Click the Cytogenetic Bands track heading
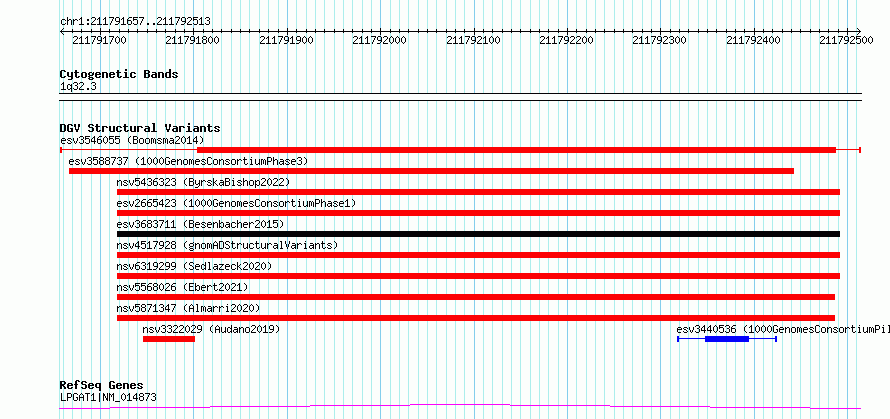890x419 pixels. click(119, 74)
